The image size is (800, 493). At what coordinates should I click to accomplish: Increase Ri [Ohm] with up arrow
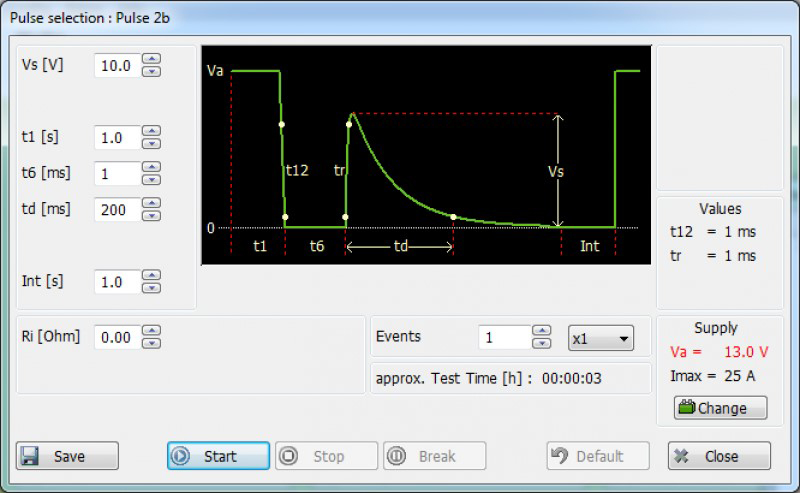coord(152,331)
